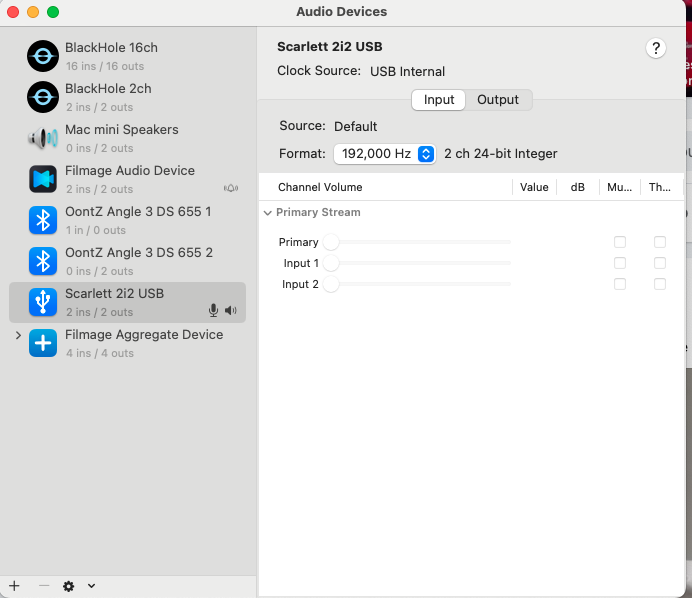Click Bluetooth icon for OontZ Angle 3 DS 655 2
This screenshot has height=598, width=692.
pyautogui.click(x=43, y=261)
